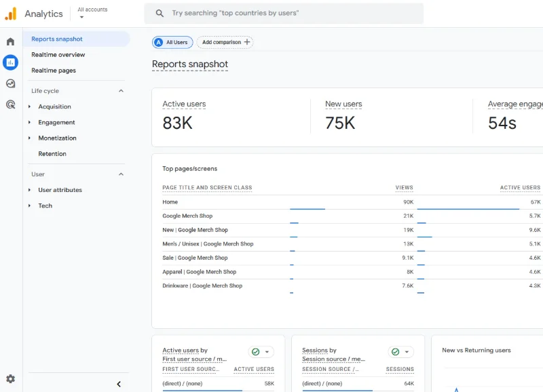The width and height of the screenshot is (543, 392).
Task: Click the Home row active users bar
Action: coord(468,209)
